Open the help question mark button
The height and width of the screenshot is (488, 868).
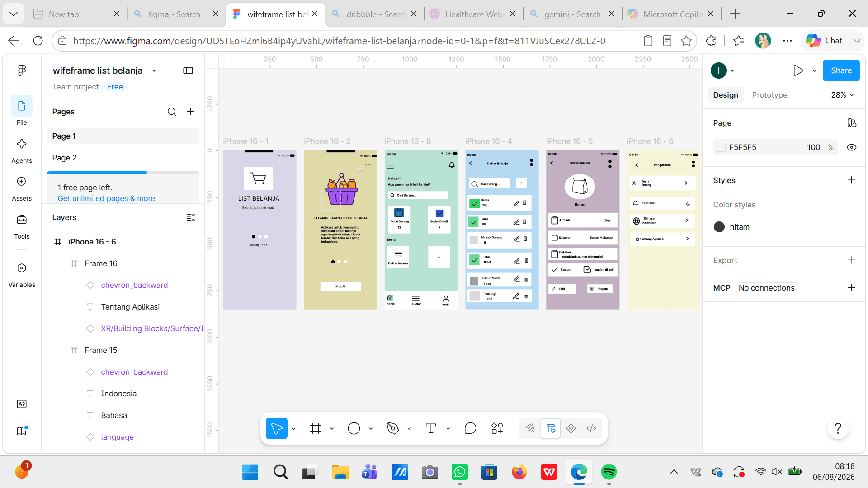tap(838, 428)
